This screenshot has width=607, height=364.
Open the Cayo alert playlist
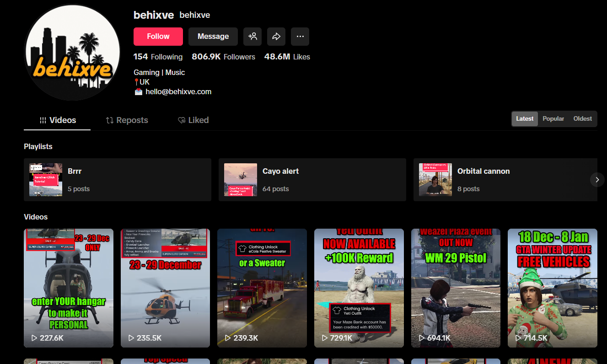(312, 180)
